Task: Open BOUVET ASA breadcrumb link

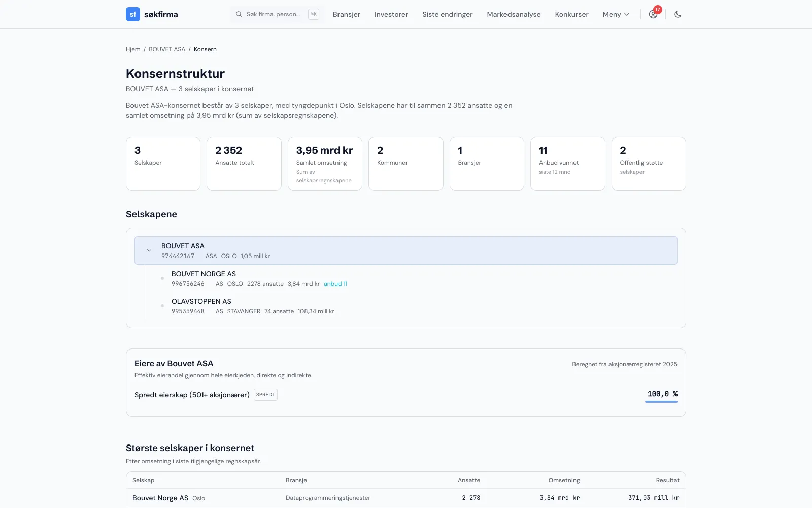Action: click(167, 49)
